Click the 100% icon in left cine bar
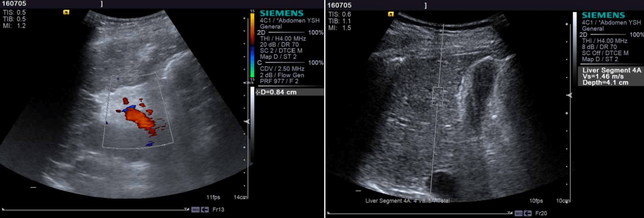 [196, 209]
